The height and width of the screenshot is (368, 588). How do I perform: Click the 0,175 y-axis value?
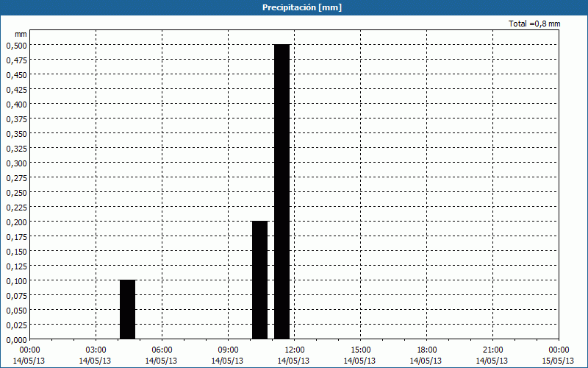(x=16, y=237)
